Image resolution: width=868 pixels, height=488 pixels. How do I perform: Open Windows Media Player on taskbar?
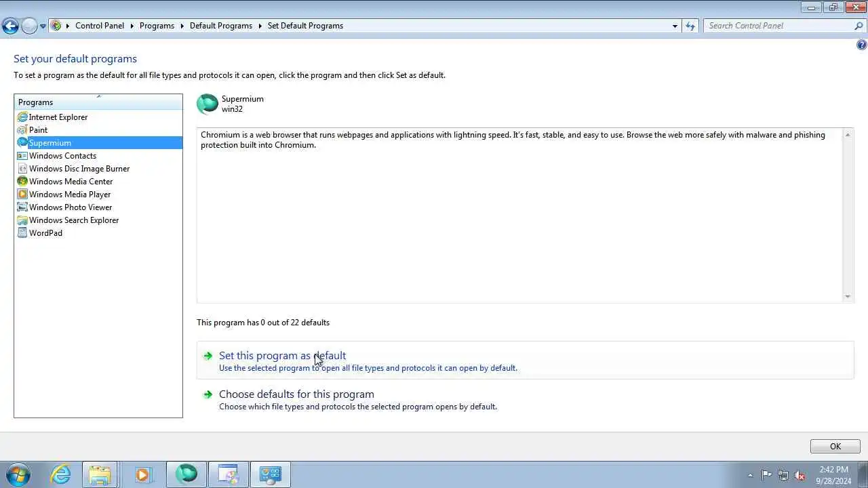(142, 474)
